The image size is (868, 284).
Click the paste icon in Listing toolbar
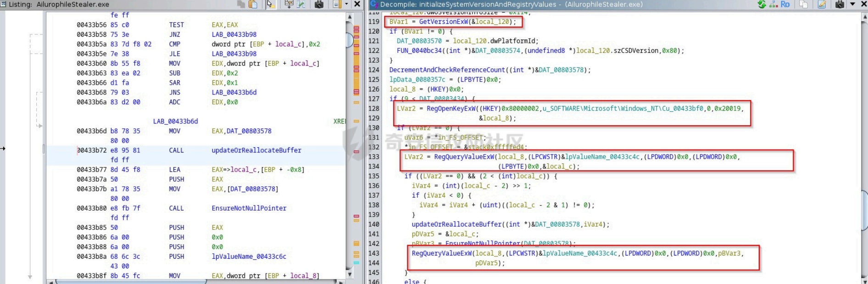253,4
